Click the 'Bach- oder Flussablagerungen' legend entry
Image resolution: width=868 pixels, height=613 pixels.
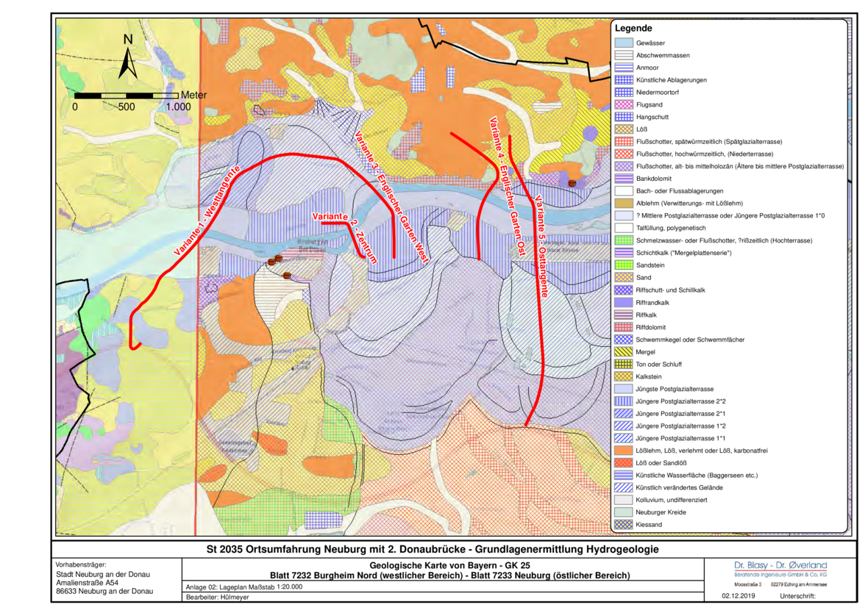click(680, 191)
